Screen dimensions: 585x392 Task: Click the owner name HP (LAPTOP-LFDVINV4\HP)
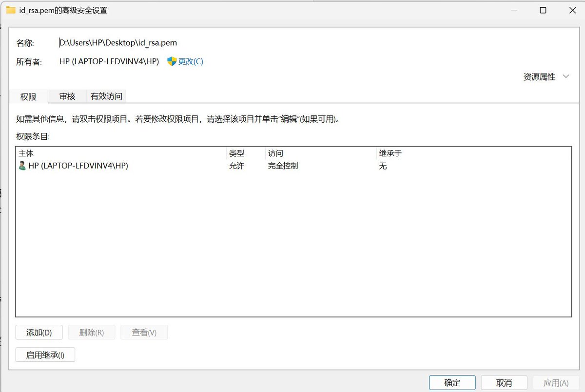(x=109, y=61)
